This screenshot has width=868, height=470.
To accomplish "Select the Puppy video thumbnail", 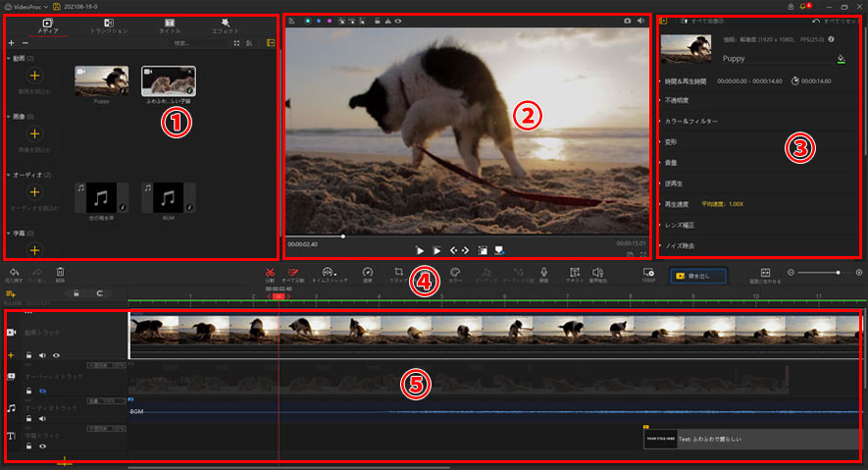I will click(102, 80).
